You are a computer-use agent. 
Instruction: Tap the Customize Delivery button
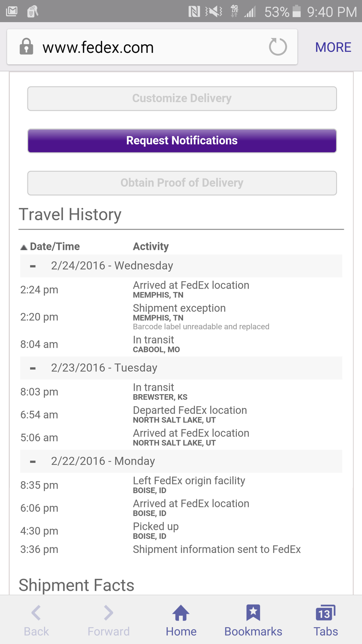[182, 99]
